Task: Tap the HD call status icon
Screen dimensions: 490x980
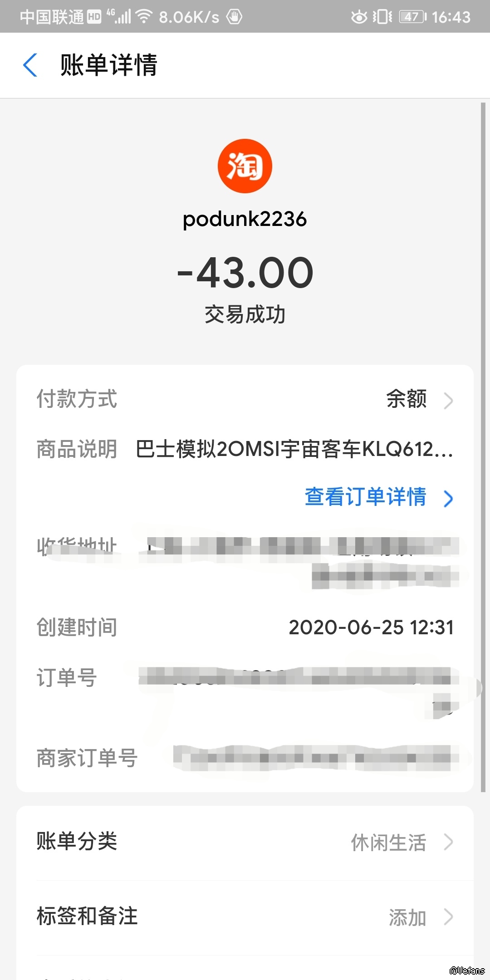Action: click(94, 17)
